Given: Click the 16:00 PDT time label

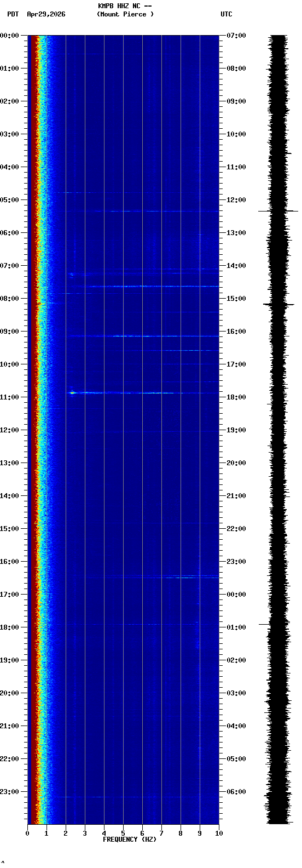Looking at the screenshot, I should (x=9, y=562).
